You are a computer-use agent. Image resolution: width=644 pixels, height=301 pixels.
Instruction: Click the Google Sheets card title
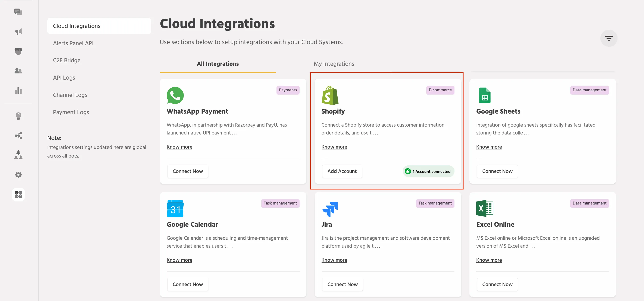coord(498,111)
